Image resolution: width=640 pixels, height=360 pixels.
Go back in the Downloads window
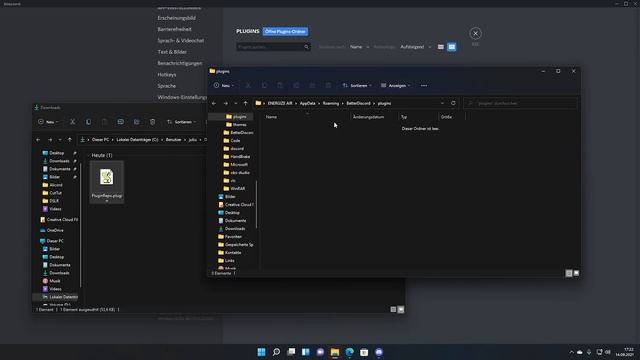click(38, 140)
